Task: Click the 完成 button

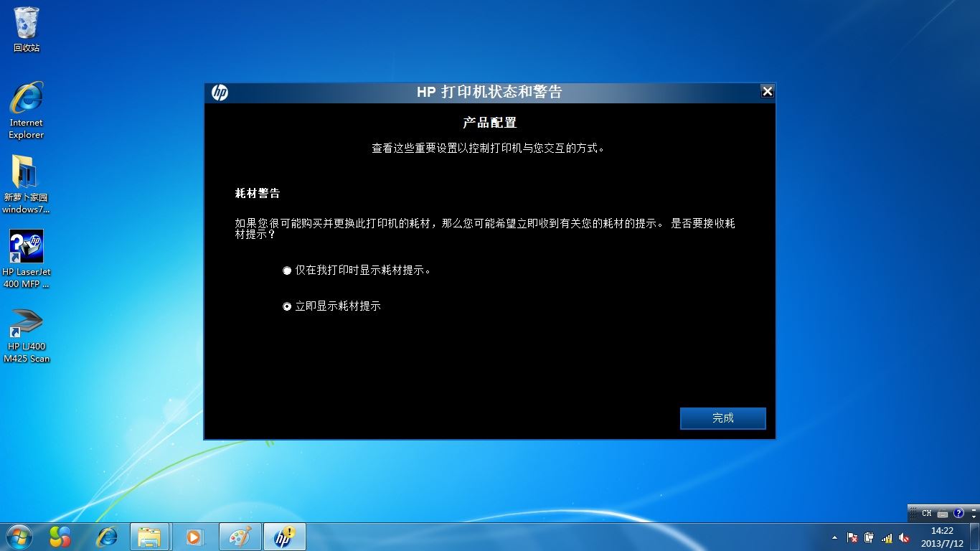Action: coord(722,418)
